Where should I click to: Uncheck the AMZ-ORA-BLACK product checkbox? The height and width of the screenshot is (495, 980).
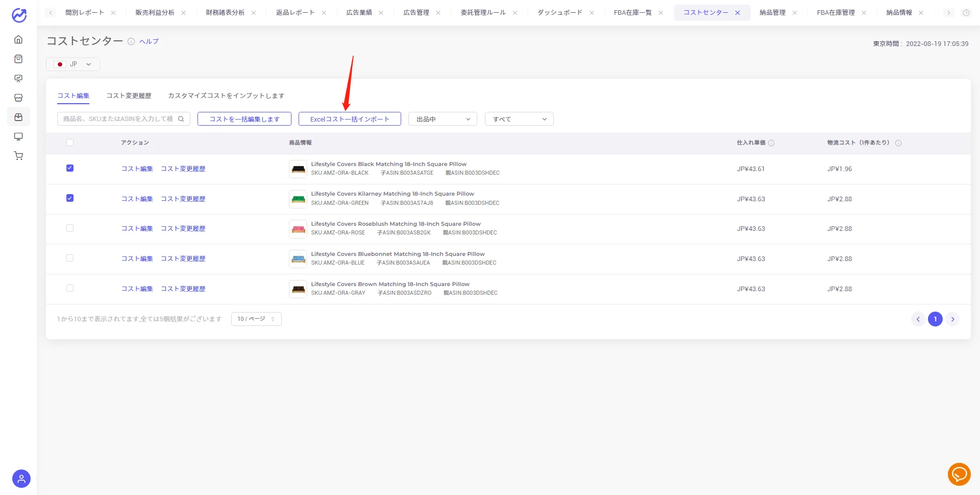click(70, 168)
